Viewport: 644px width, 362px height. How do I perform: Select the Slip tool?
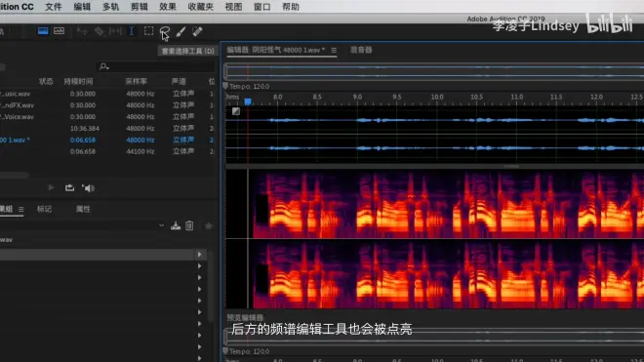tap(115, 31)
